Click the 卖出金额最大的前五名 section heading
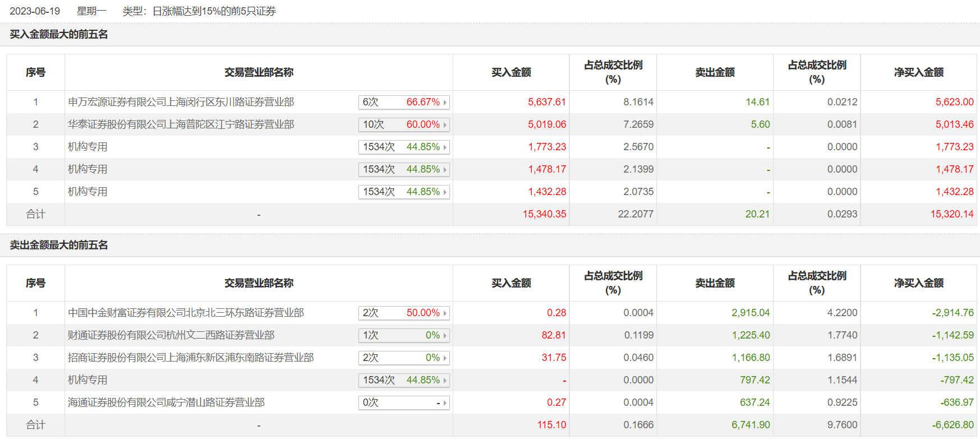Viewport: 980px width, 440px height. tap(59, 245)
